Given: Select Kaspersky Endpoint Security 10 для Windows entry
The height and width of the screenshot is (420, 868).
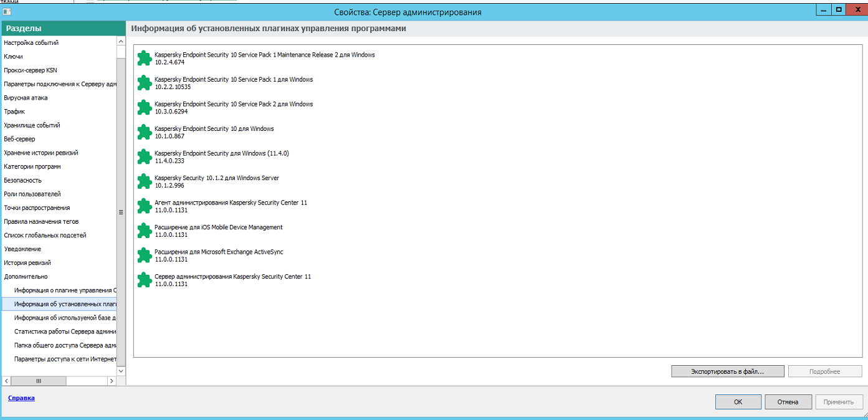Looking at the screenshot, I should (214, 128).
